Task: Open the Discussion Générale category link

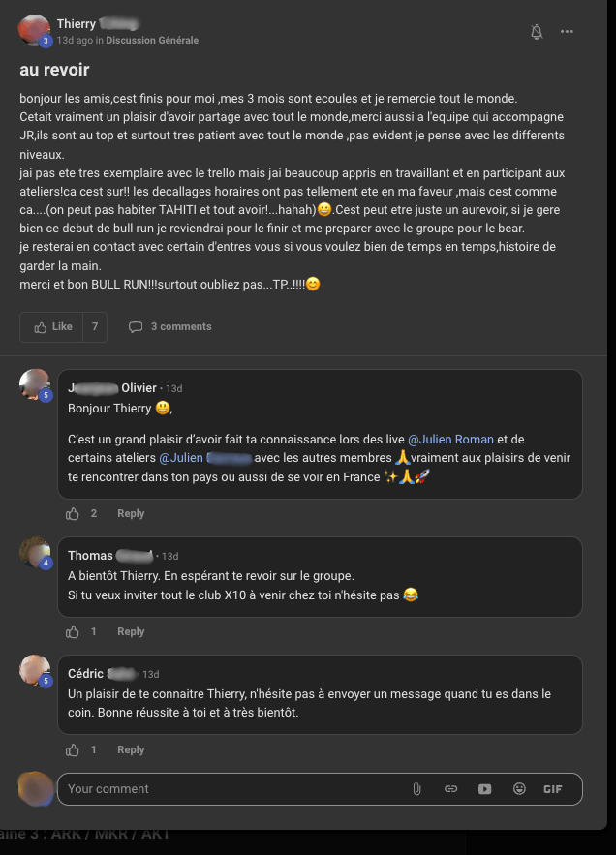Action: tap(152, 41)
